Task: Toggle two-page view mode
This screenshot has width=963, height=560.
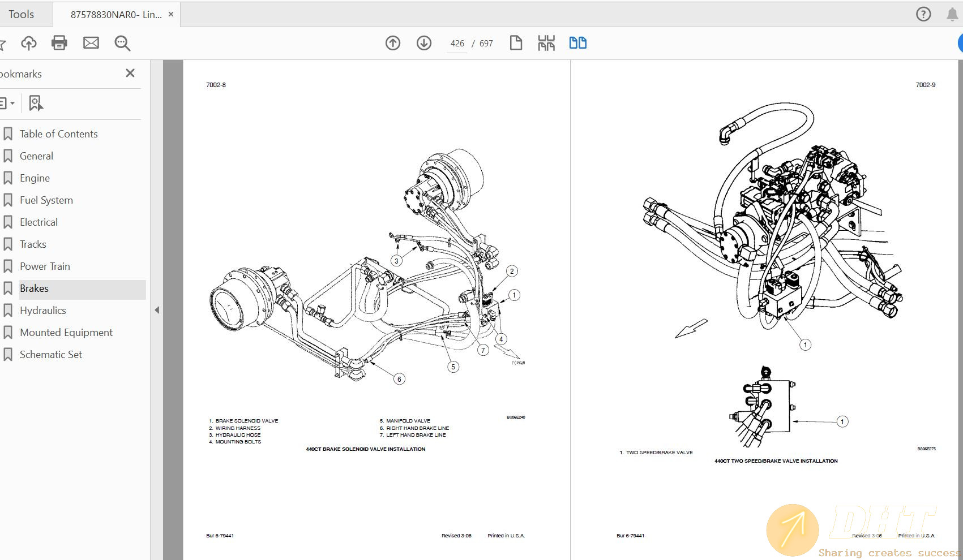Action: point(577,43)
